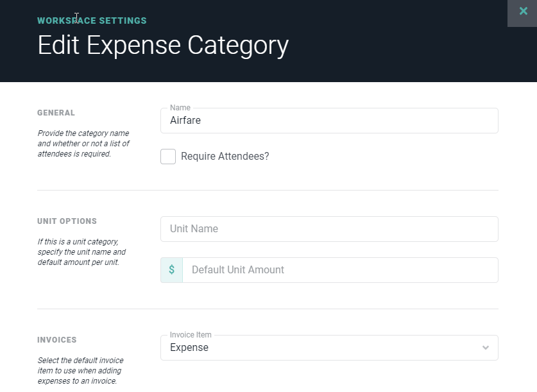The height and width of the screenshot is (392, 537).
Task: Select the 'Expense' value in Invoice Item
Action: 189,348
